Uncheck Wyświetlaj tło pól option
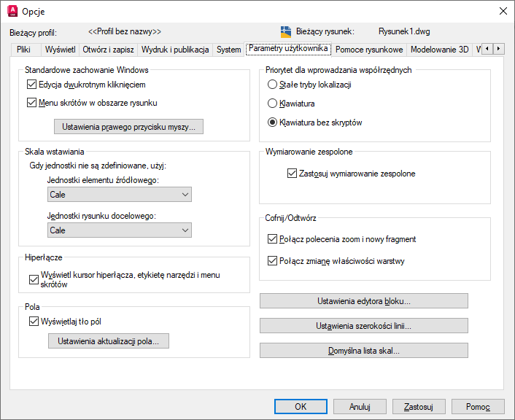 point(34,322)
